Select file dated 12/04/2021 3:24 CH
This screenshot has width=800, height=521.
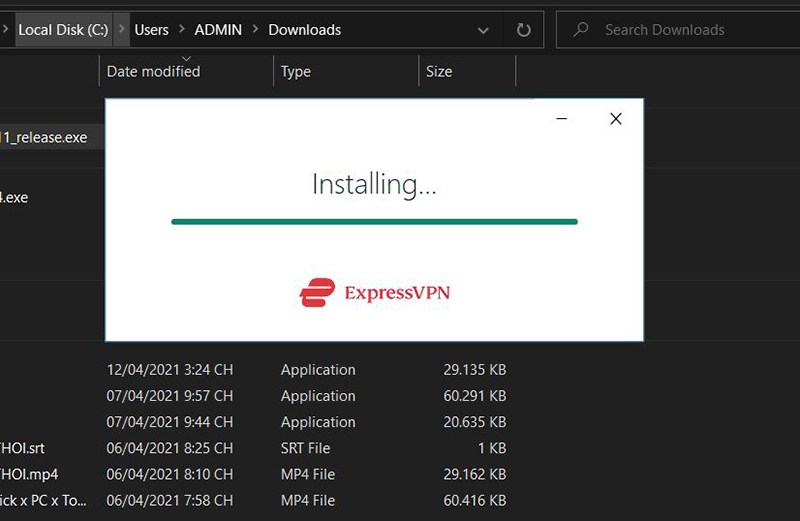point(169,369)
